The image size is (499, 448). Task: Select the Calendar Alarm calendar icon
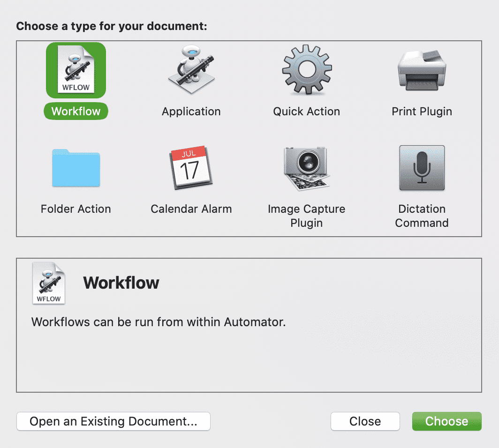[x=191, y=168]
